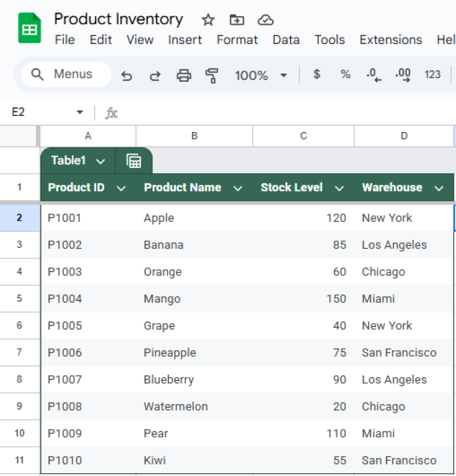The height and width of the screenshot is (476, 456).
Task: Format selection as percent
Action: click(345, 75)
